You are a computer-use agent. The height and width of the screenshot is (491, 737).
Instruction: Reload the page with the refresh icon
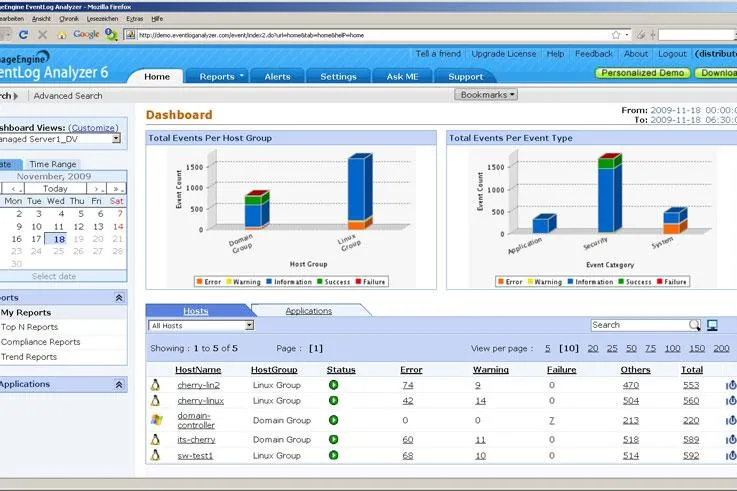[24, 34]
